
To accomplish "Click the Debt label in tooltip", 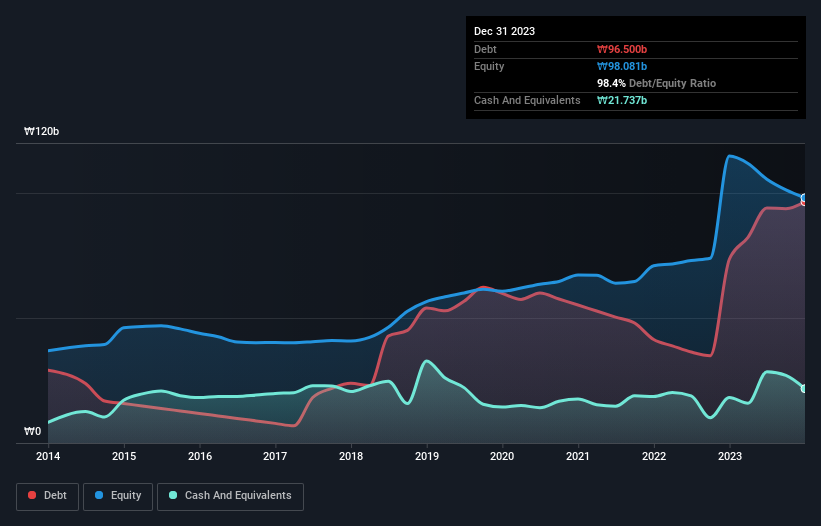I will (485, 49).
